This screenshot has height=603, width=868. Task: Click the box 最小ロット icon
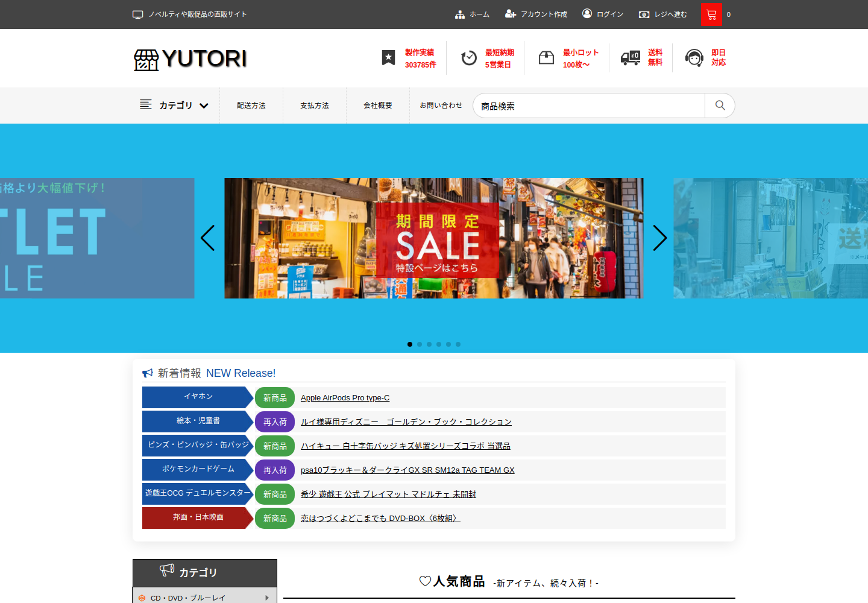[546, 58]
